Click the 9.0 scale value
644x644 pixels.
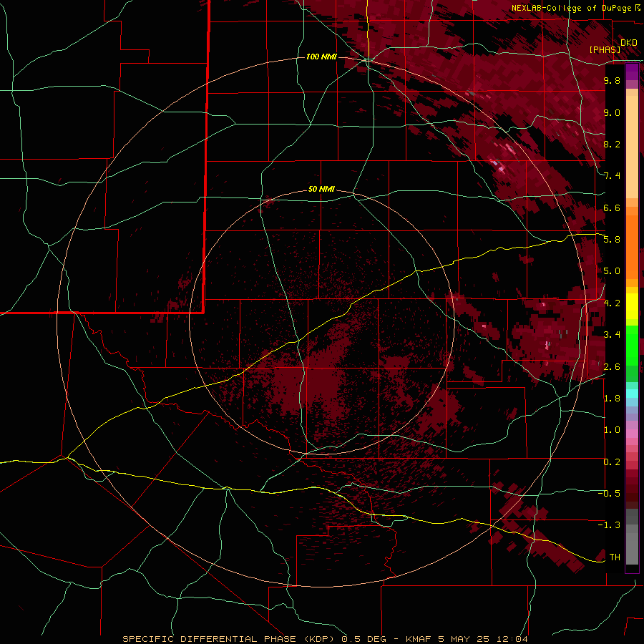(x=612, y=112)
